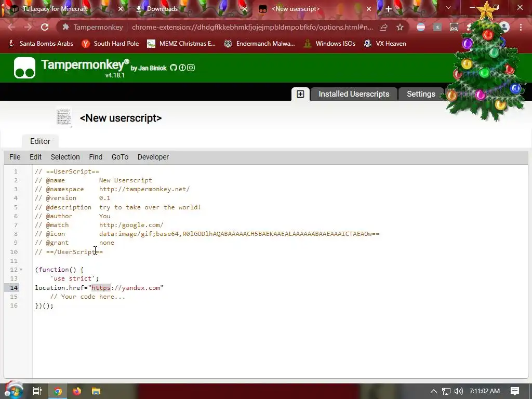Viewport: 532px width, 399px height.
Task: Open a new browser tab with plus
Action: 389,9
